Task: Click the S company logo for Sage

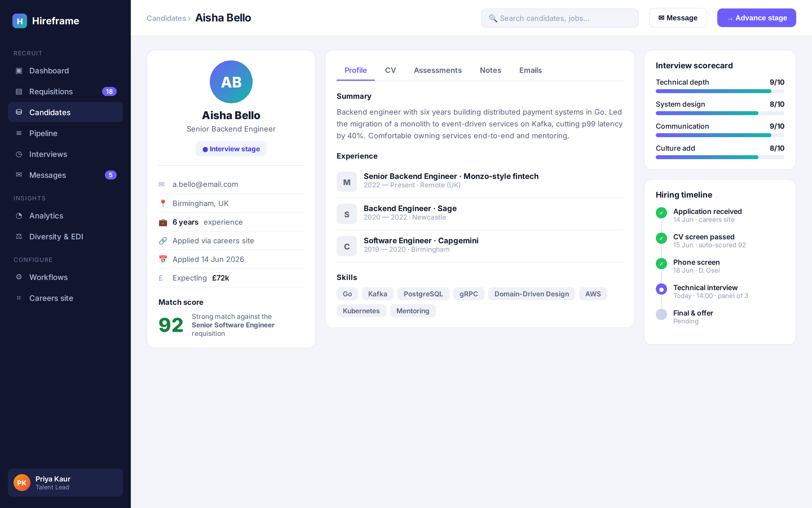Action: pos(347,214)
